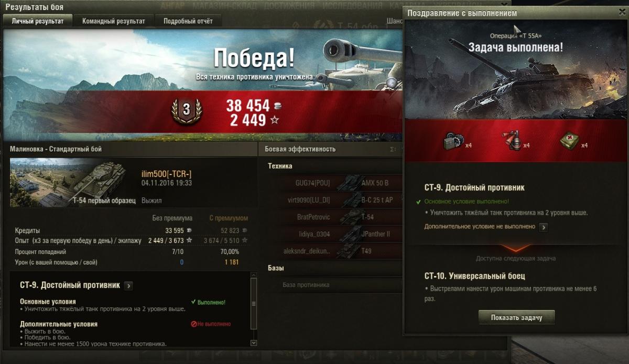Click the B-C 25 t AP tank icon
Image resolution: width=629 pixels, height=364 pixels.
pyautogui.click(x=347, y=200)
